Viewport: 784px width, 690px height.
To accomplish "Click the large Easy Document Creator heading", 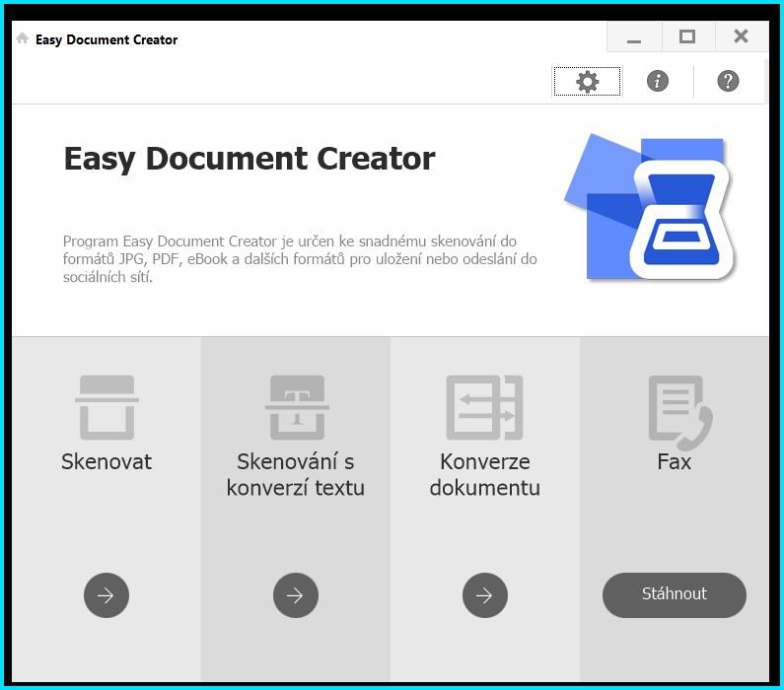I will pyautogui.click(x=249, y=159).
